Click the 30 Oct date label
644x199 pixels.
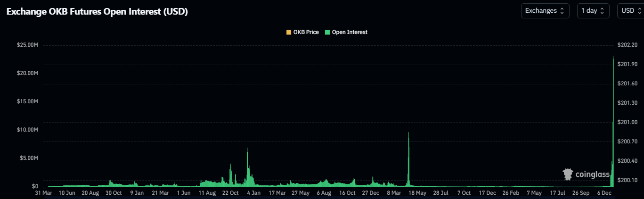tap(114, 193)
